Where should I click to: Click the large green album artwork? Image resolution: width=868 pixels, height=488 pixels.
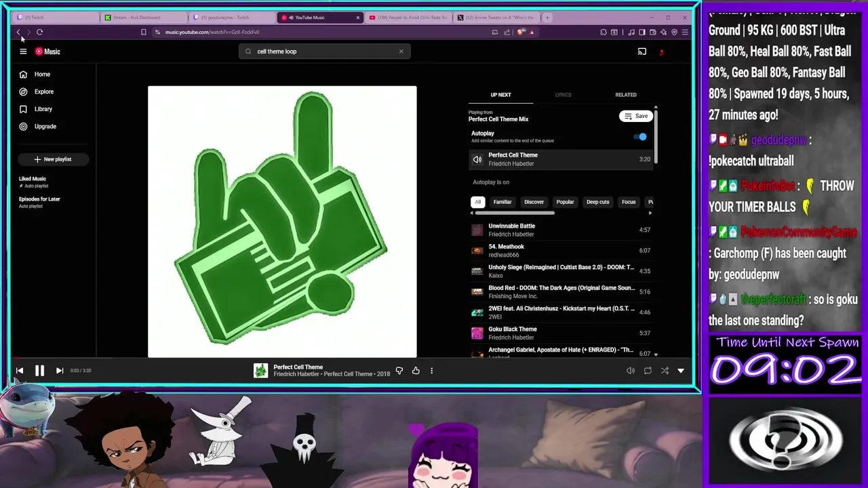click(282, 221)
